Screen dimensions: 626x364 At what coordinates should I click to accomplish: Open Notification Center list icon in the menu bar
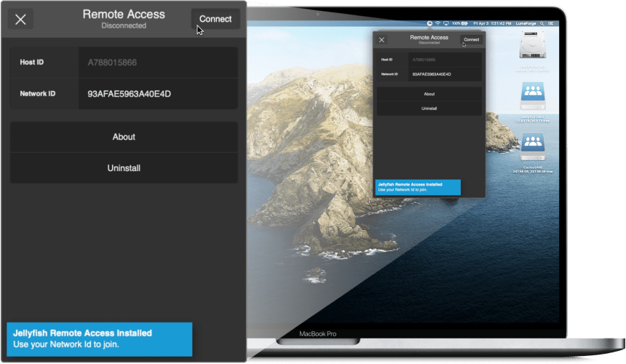[550, 23]
